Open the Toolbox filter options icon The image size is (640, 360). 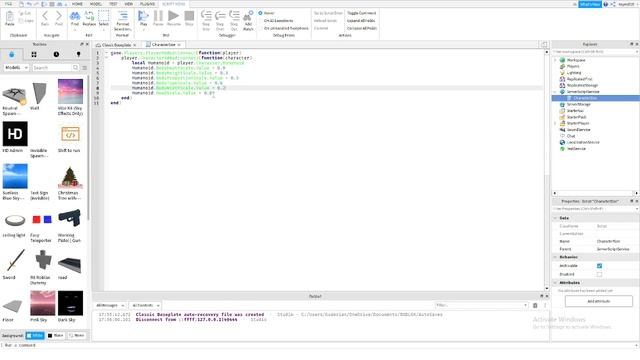tap(84, 68)
